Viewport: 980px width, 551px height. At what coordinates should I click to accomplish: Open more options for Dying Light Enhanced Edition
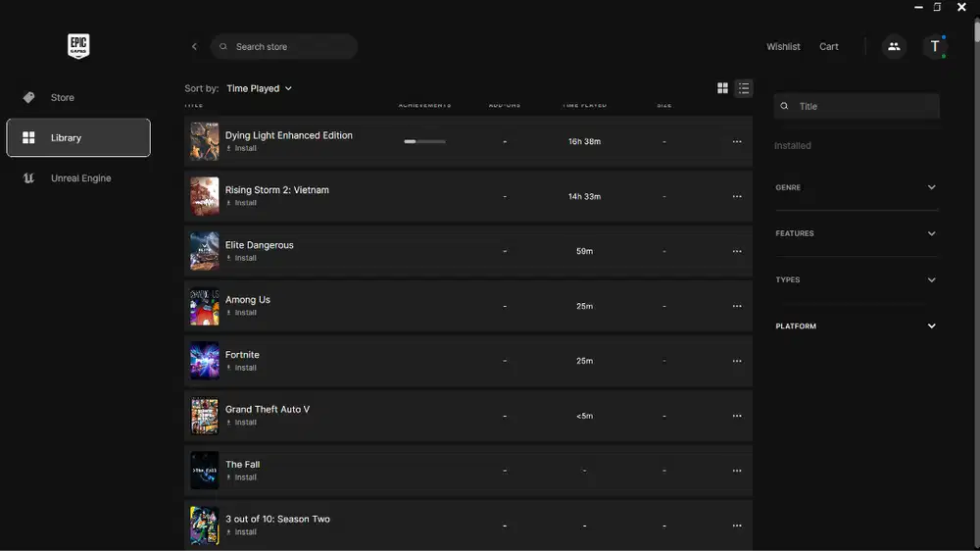click(x=737, y=141)
